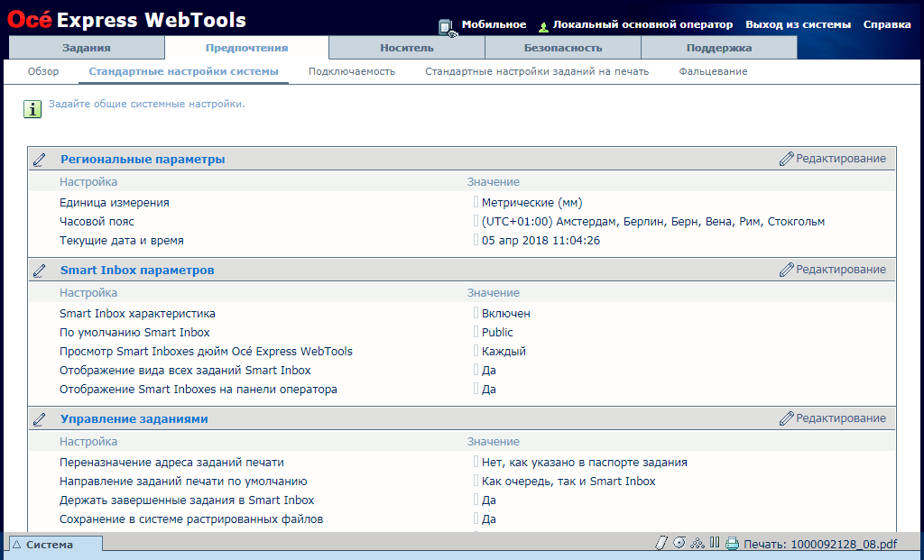Click the UTC+01:00 Амстердам time zone value
Viewport: 924px width, 560px height.
click(653, 222)
